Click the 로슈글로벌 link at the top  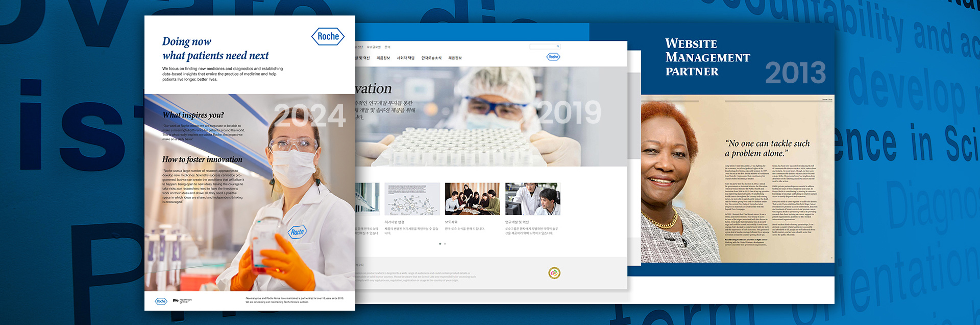point(374,47)
